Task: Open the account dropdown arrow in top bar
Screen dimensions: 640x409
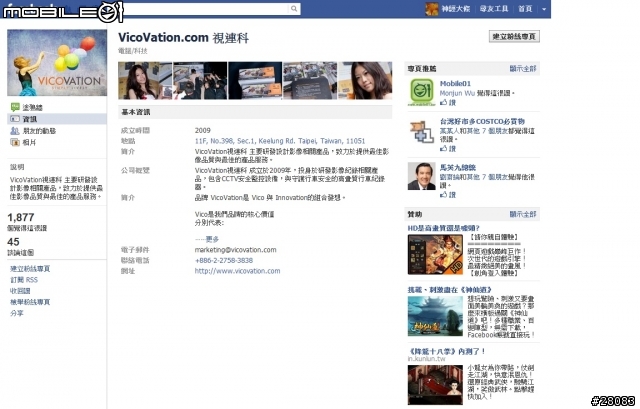Action: (x=544, y=9)
